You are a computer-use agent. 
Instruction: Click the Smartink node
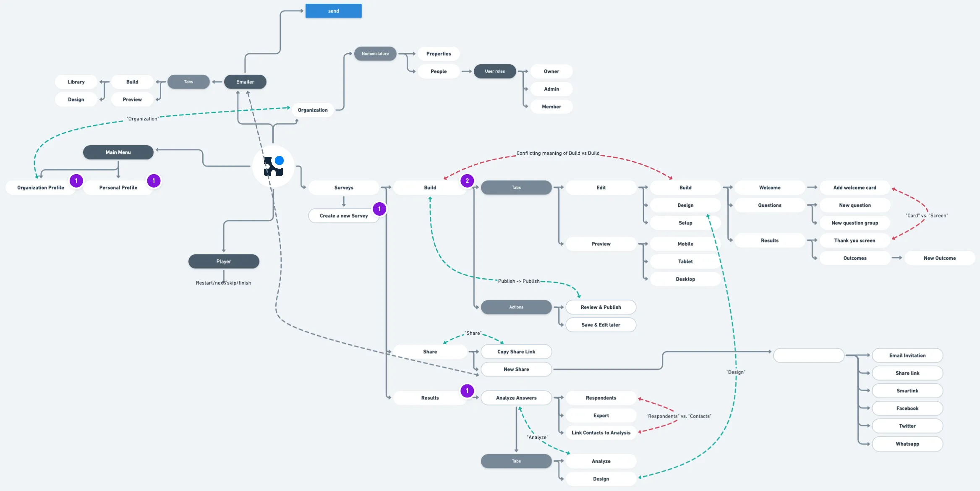[x=907, y=391]
